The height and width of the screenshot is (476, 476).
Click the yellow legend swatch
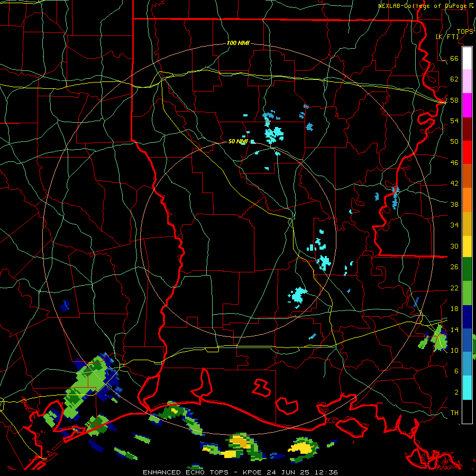tap(467, 246)
